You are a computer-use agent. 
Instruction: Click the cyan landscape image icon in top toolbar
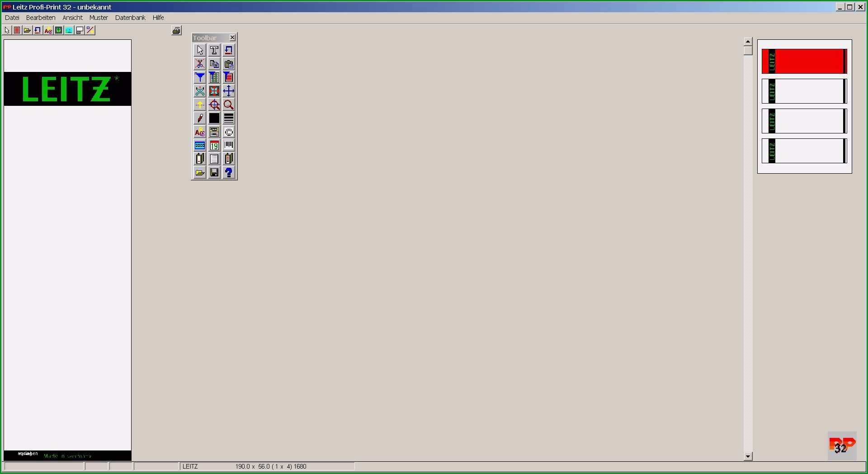pyautogui.click(x=69, y=30)
